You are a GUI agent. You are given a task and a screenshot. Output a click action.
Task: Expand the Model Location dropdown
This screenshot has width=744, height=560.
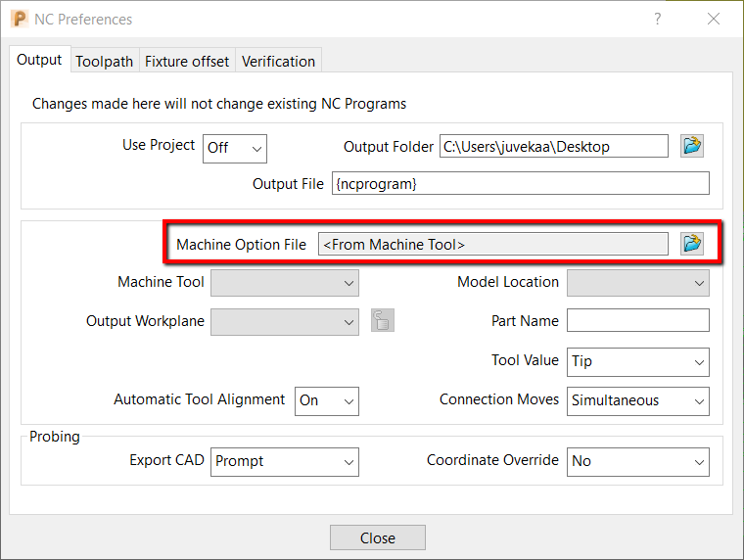[638, 283]
